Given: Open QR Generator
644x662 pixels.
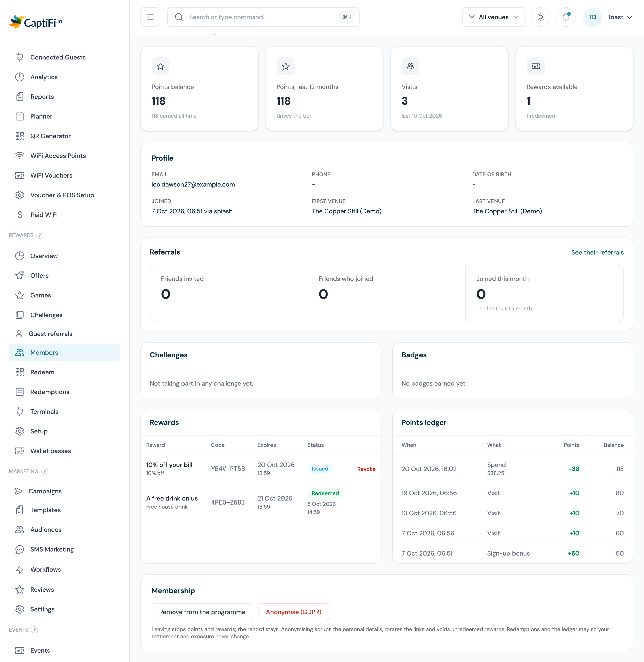Looking at the screenshot, I should (64, 136).
